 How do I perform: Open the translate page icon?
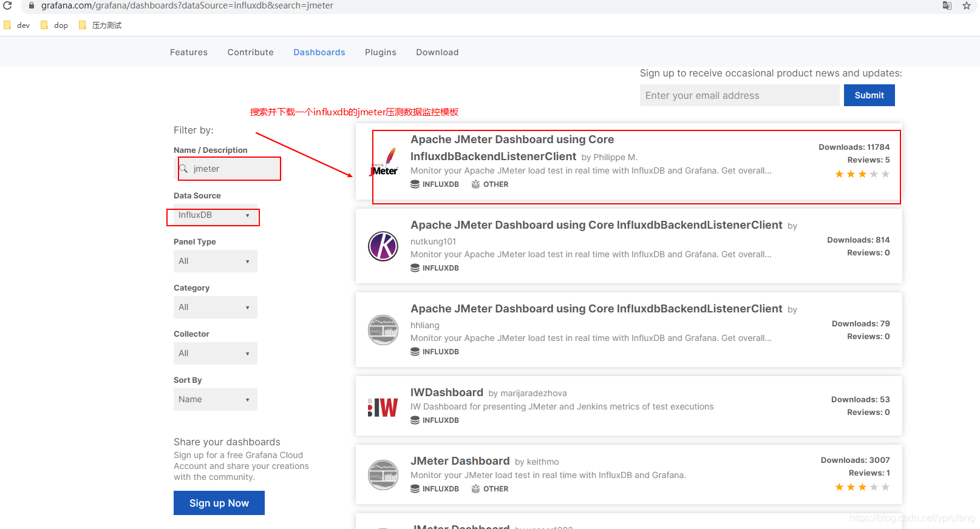pyautogui.click(x=947, y=5)
